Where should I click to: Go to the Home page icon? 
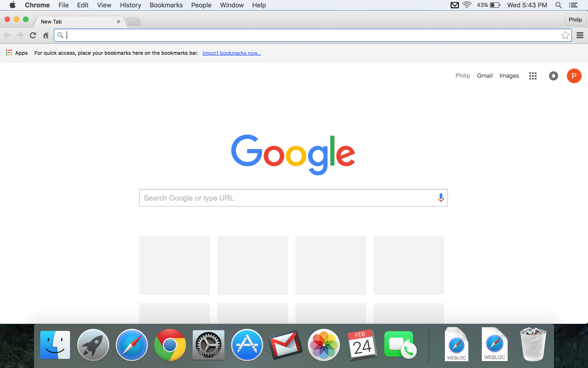point(46,35)
